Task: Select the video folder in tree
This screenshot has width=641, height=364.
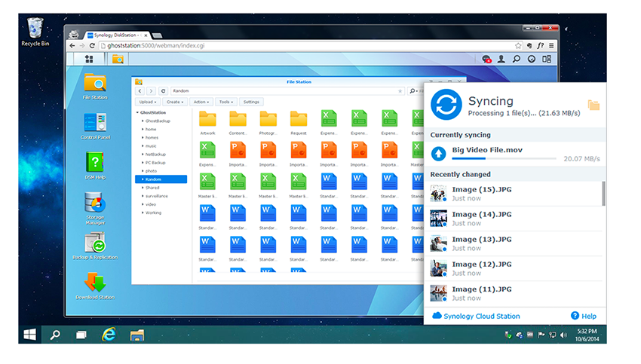Action: 150,204
